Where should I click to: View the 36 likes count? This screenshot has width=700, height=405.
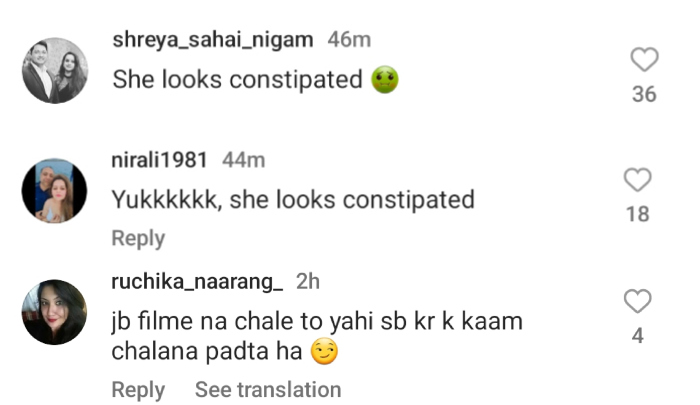pyautogui.click(x=645, y=95)
